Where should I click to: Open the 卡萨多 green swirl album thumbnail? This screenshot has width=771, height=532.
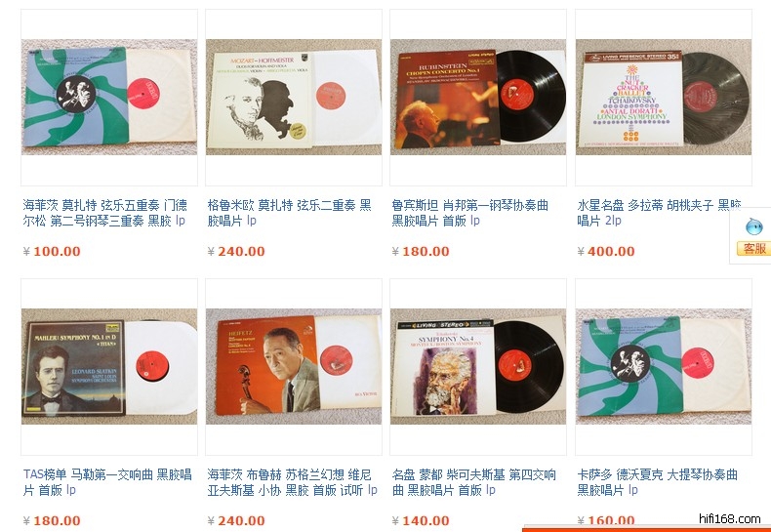tap(664, 366)
